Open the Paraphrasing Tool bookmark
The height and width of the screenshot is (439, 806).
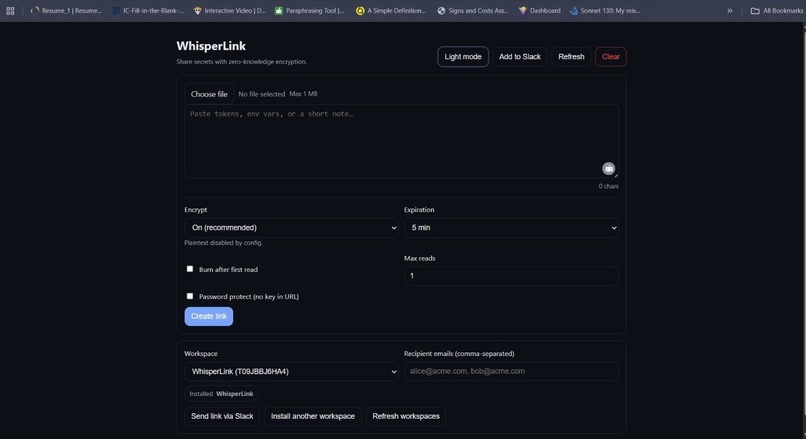pos(309,10)
